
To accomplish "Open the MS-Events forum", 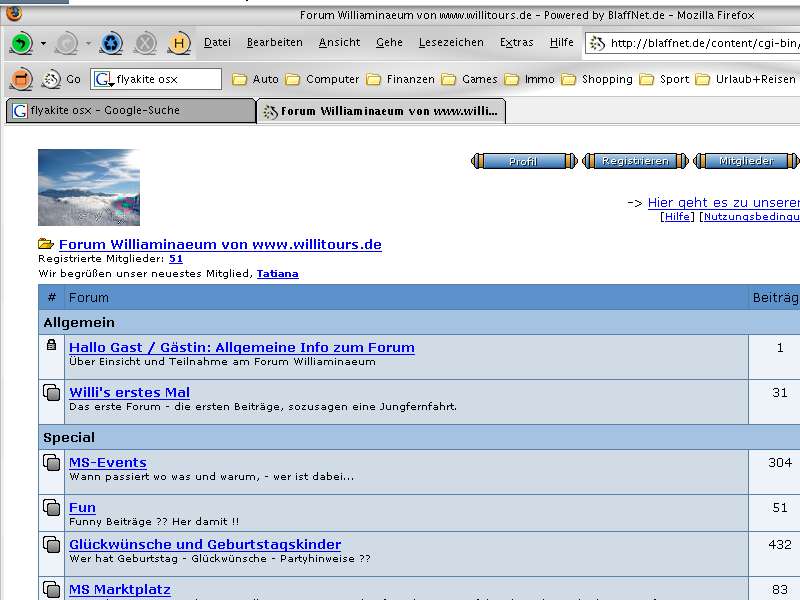I will pos(108,463).
